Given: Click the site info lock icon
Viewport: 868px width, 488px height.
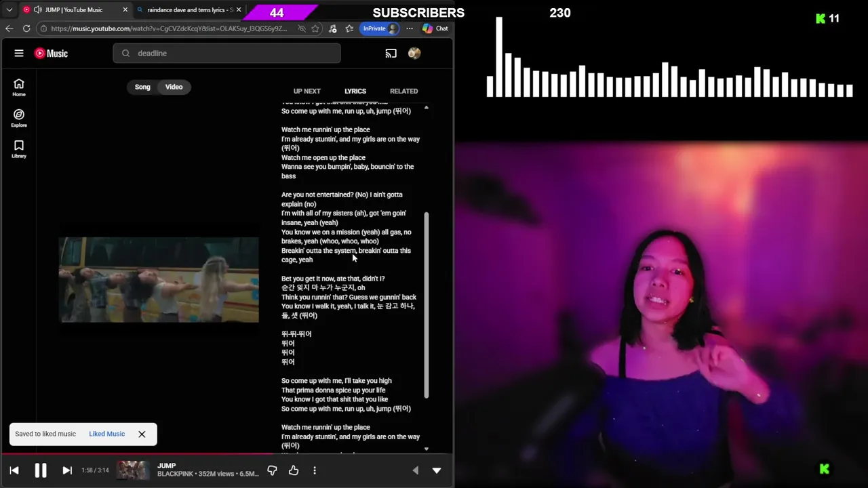Looking at the screenshot, I should [x=43, y=28].
